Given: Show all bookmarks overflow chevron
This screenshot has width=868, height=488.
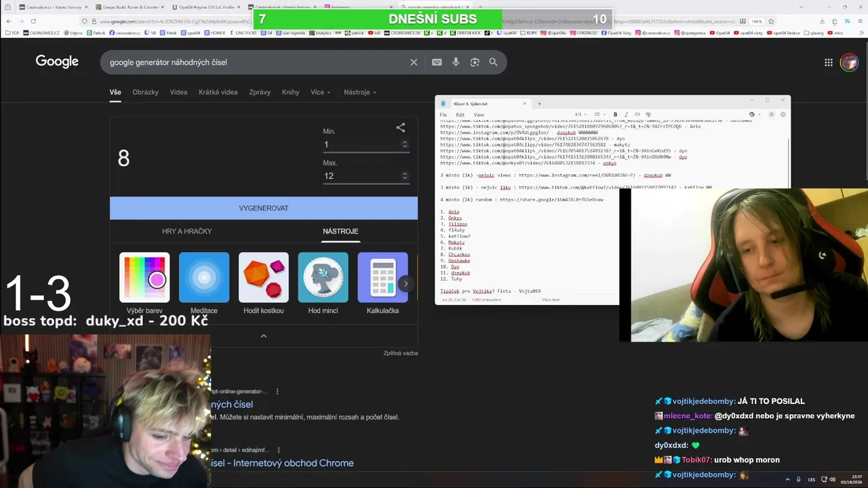Looking at the screenshot, I should [861, 33].
